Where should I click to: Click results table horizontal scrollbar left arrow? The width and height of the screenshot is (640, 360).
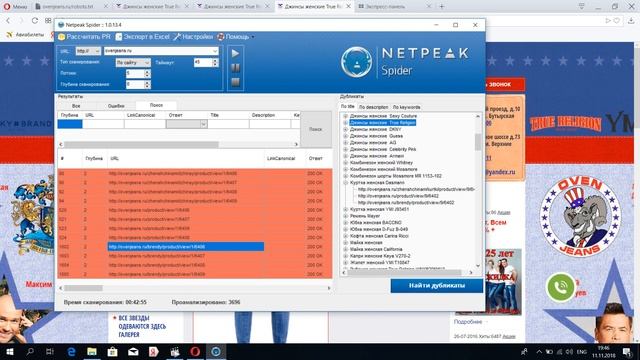coord(61,288)
